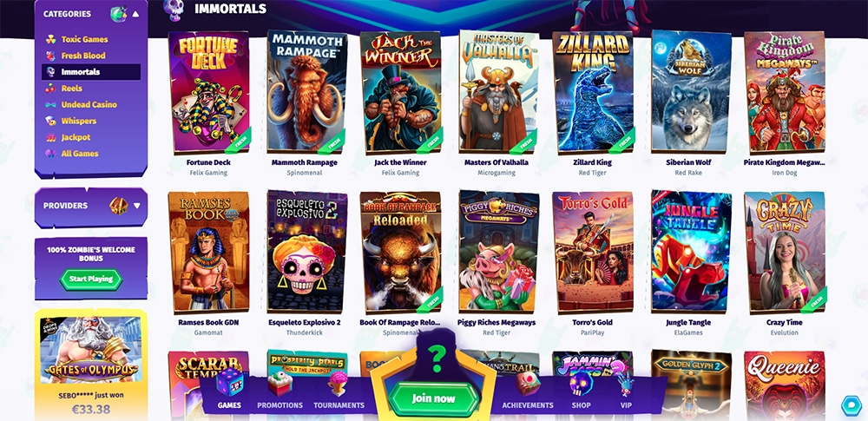
Task: Open Promotions cake icon in bottom bar
Action: [x=280, y=384]
